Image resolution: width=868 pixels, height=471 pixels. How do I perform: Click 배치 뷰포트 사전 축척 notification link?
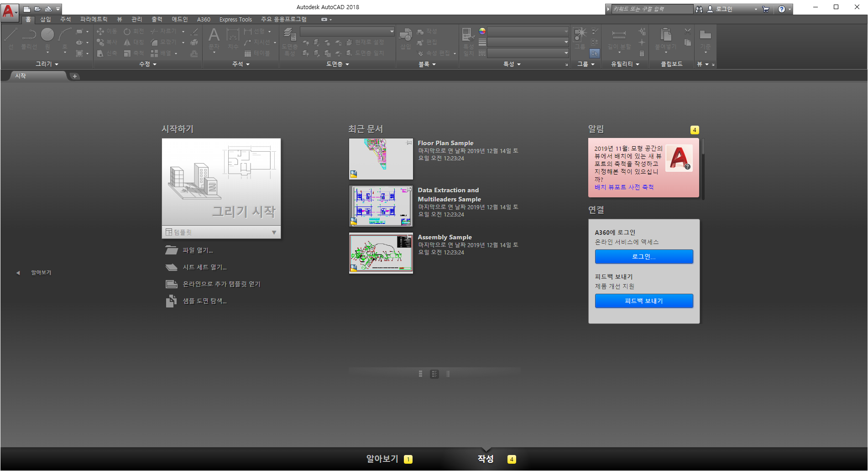[624, 187]
